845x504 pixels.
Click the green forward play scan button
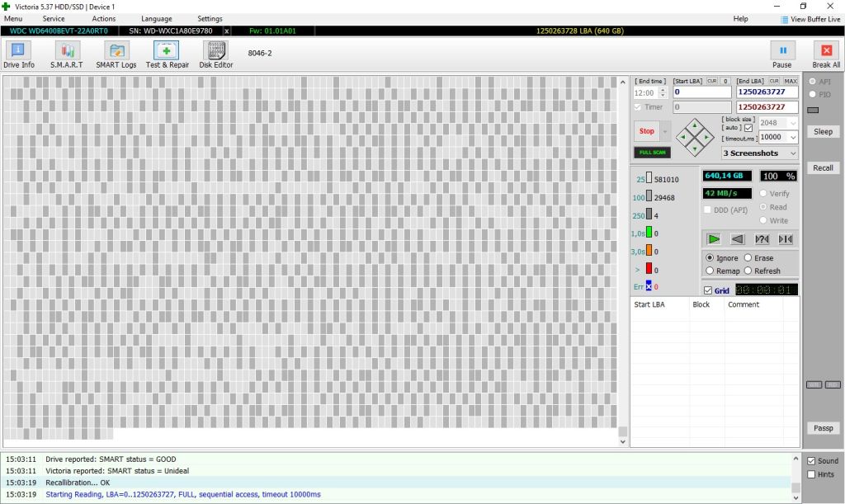click(714, 239)
